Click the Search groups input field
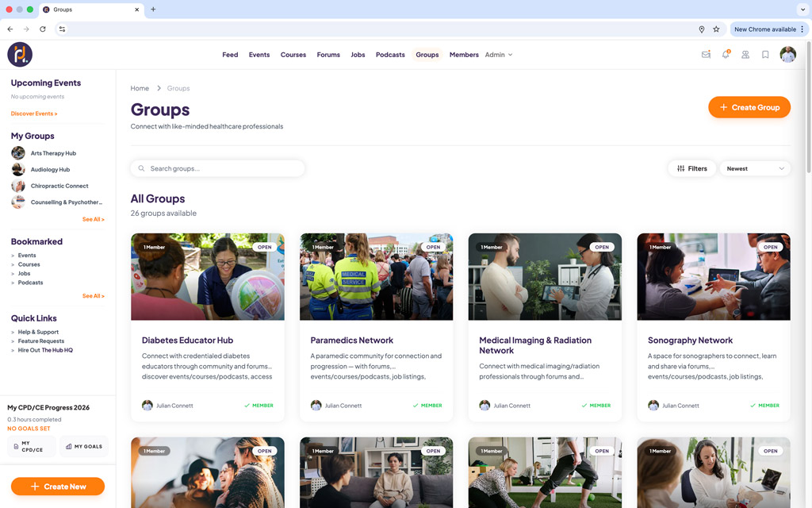Screen dimensions: 812x508 (x=217, y=168)
